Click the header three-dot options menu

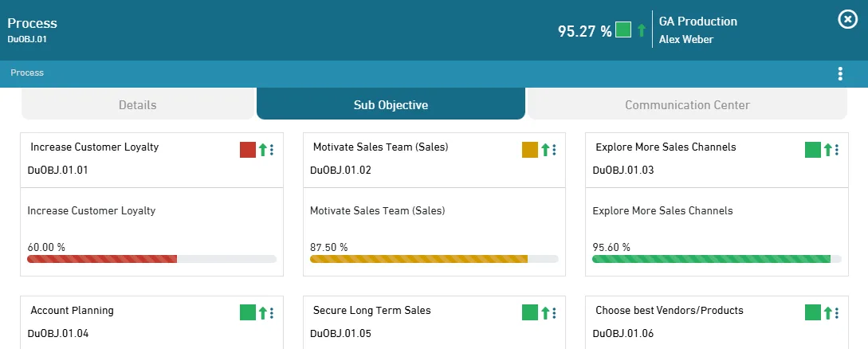[840, 74]
